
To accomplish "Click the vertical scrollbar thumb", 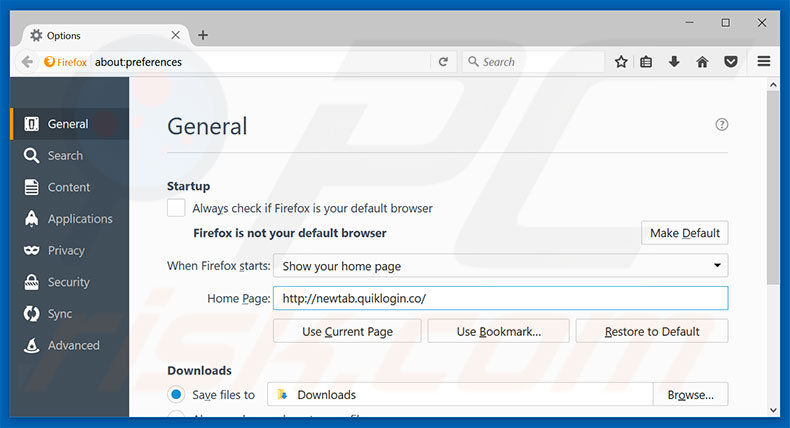I will 773,188.
